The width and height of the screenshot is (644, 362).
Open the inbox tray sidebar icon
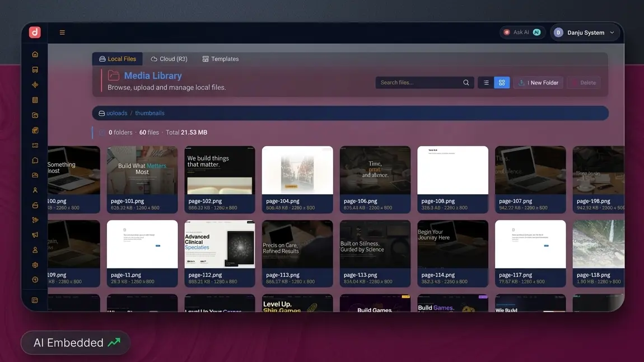coord(35,175)
